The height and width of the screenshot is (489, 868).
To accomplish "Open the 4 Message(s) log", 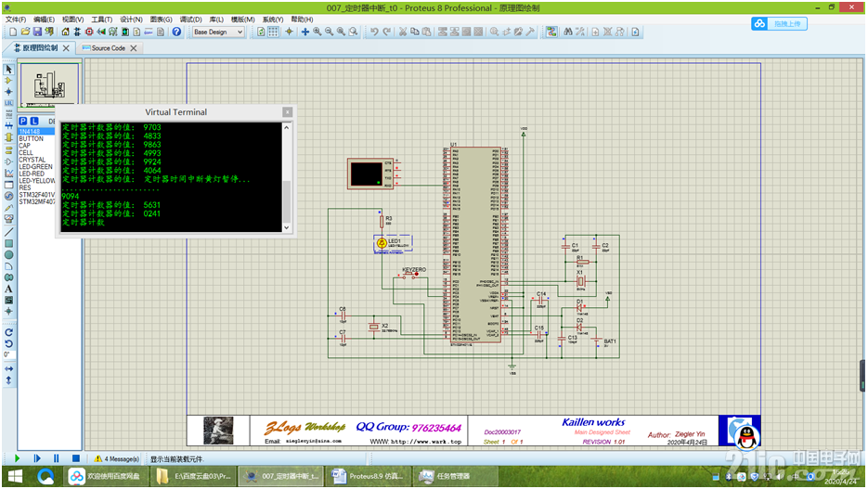I will [117, 459].
